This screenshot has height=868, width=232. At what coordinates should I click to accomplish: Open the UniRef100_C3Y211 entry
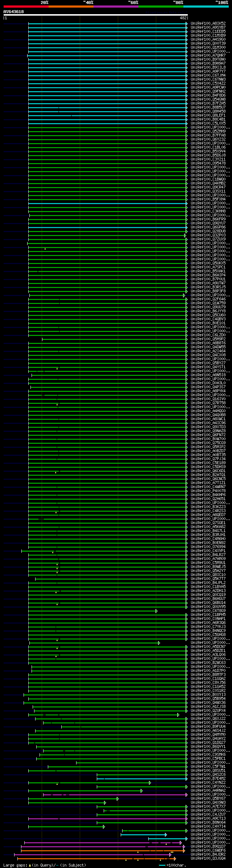(208, 159)
